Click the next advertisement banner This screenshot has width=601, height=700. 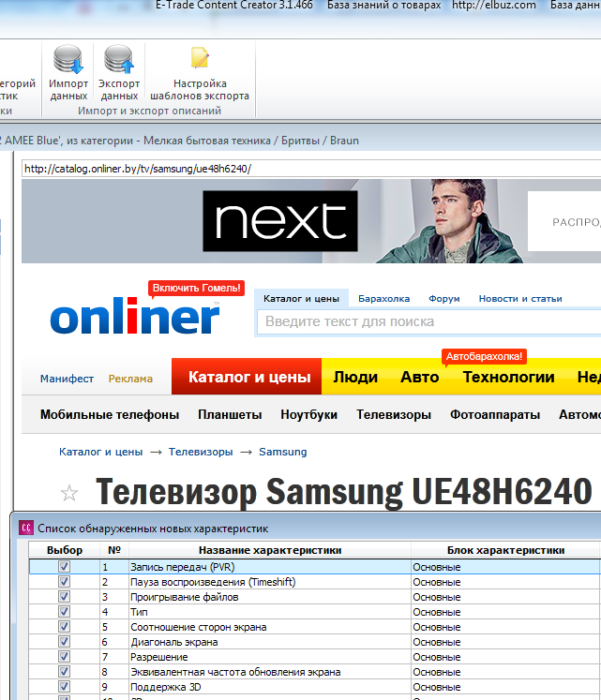[311, 221]
